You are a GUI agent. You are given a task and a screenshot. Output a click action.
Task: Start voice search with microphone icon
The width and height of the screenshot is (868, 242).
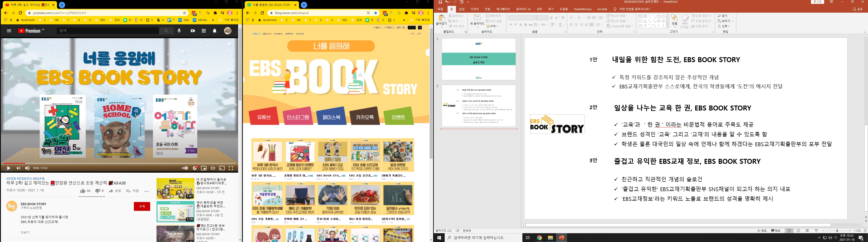pos(179,31)
